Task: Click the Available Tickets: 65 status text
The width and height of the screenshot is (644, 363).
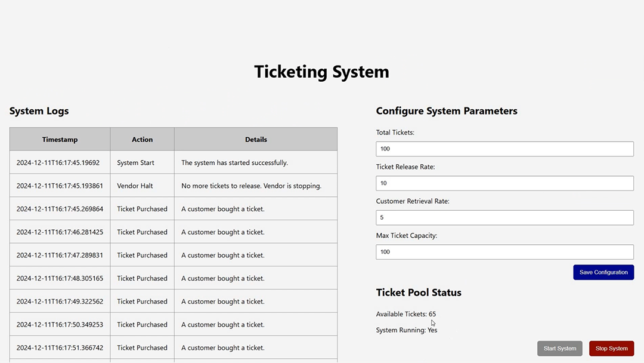Action: (405, 314)
